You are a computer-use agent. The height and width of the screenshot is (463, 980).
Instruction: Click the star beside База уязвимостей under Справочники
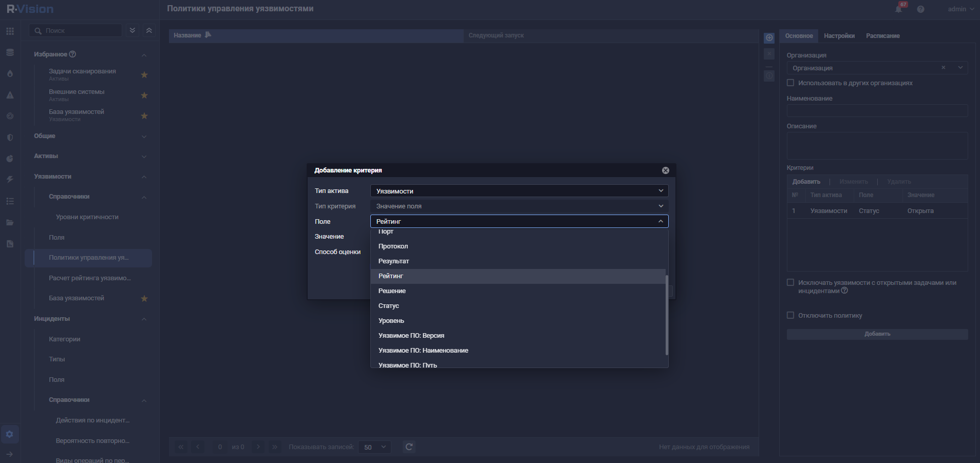144,299
